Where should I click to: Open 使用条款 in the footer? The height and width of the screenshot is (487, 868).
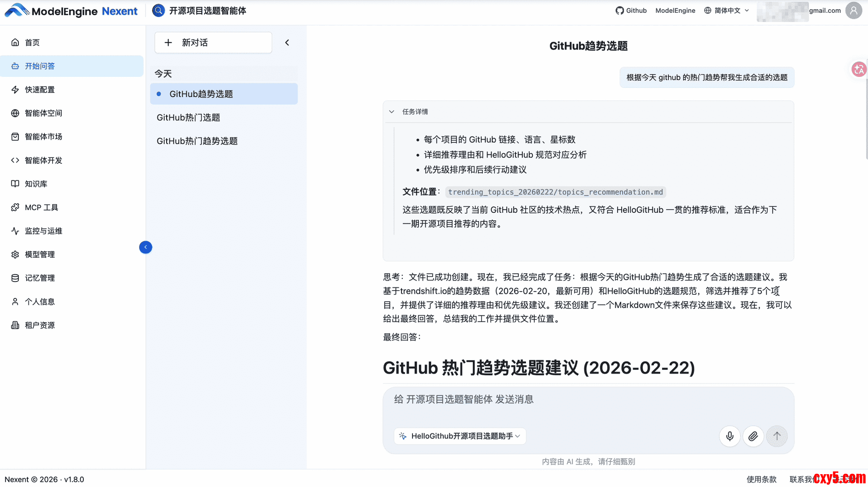point(761,479)
